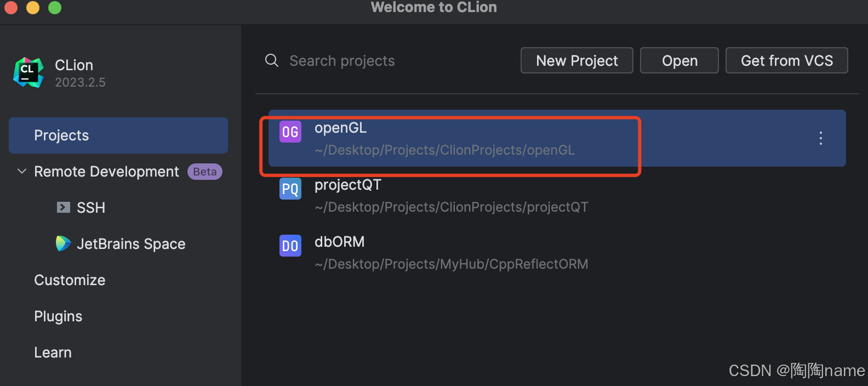Select the OG icon for openGL project

coord(290,132)
